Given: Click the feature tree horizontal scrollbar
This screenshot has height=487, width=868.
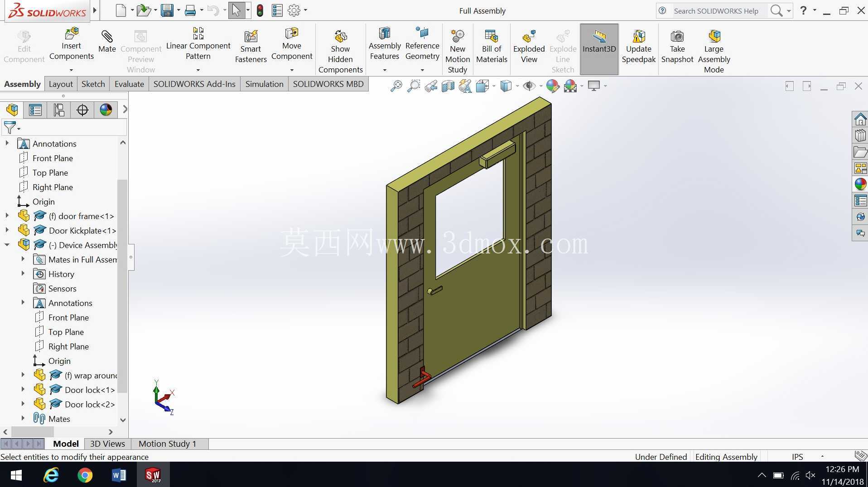Looking at the screenshot, I should point(33,432).
